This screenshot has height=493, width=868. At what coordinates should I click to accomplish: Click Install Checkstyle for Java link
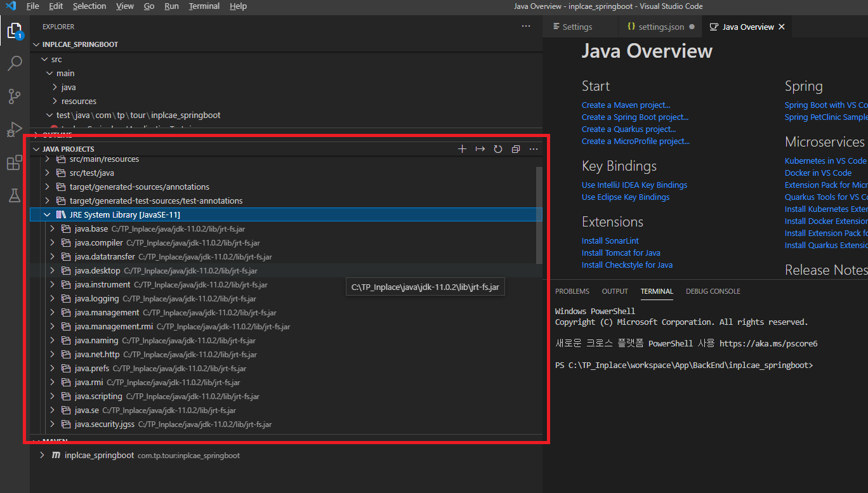pyautogui.click(x=627, y=265)
